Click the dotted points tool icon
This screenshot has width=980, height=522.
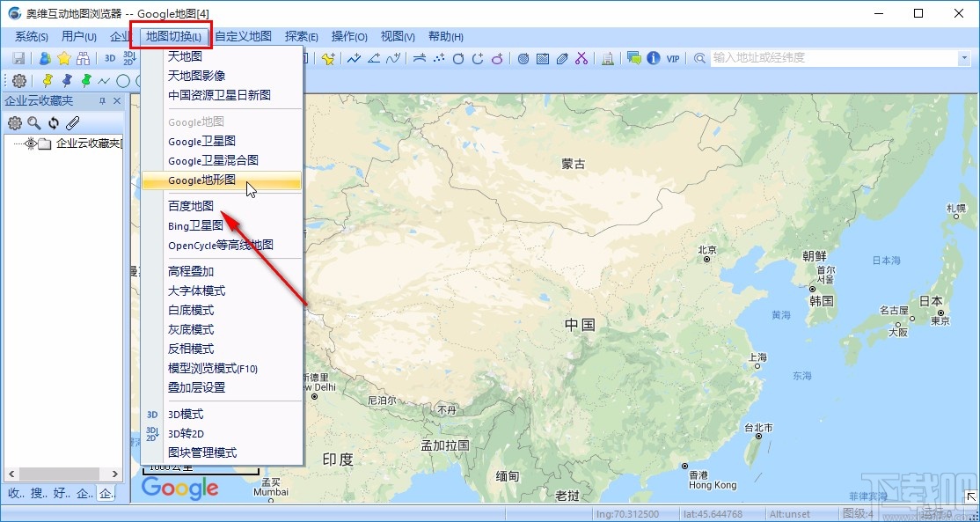pos(439,58)
